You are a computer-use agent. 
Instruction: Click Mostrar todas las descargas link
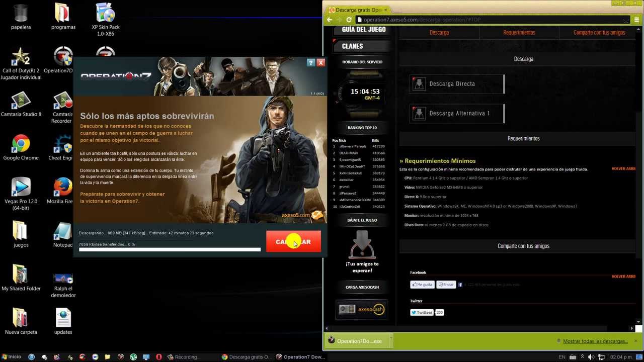tap(595, 341)
